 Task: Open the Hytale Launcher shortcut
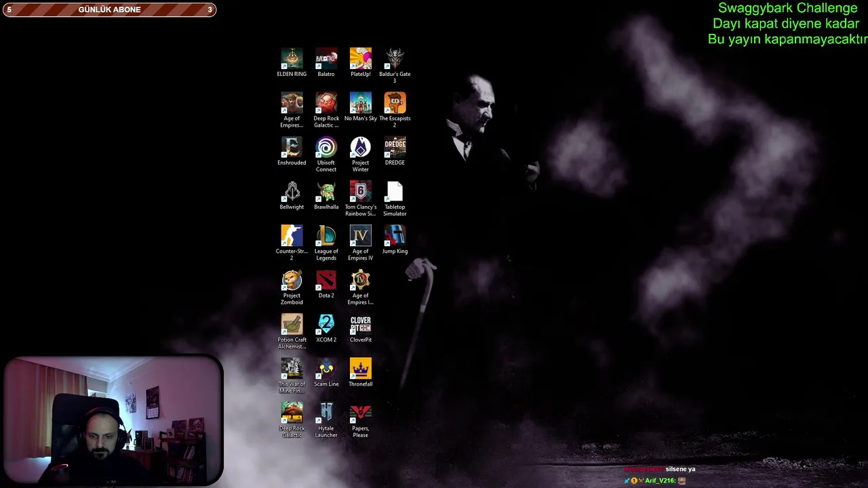point(326,413)
